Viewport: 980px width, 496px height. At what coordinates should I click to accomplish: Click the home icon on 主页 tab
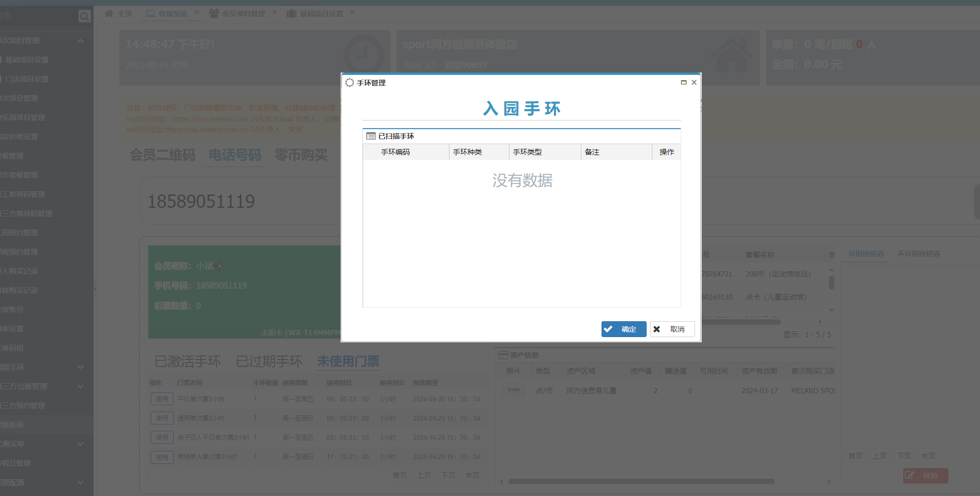click(x=109, y=13)
